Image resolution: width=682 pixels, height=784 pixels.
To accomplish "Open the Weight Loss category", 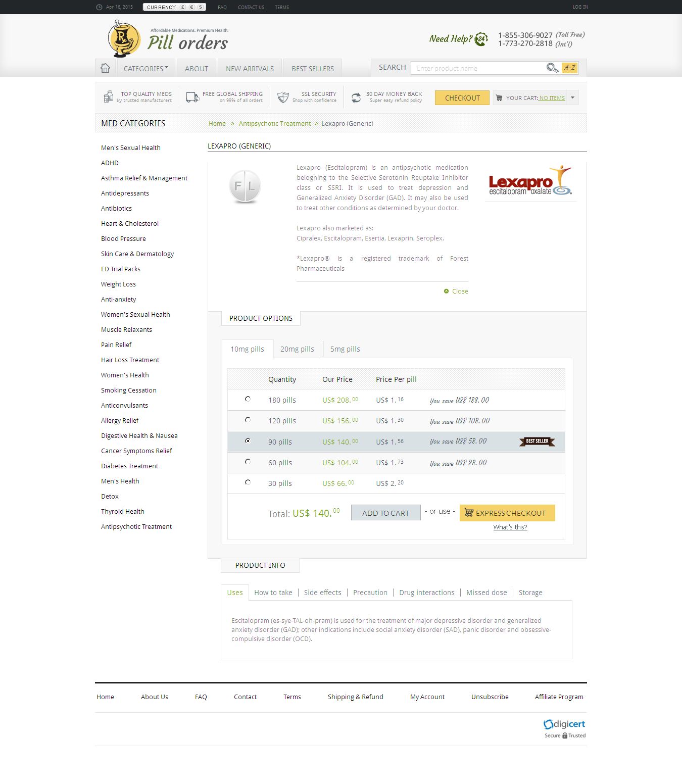I will [118, 284].
